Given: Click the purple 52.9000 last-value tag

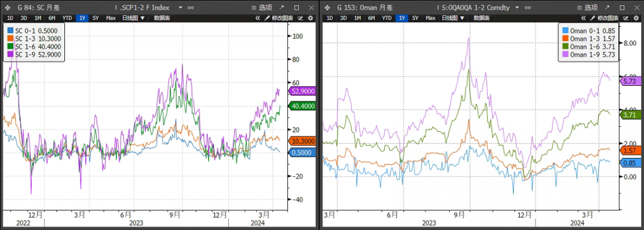Looking at the screenshot, I should pos(303,91).
